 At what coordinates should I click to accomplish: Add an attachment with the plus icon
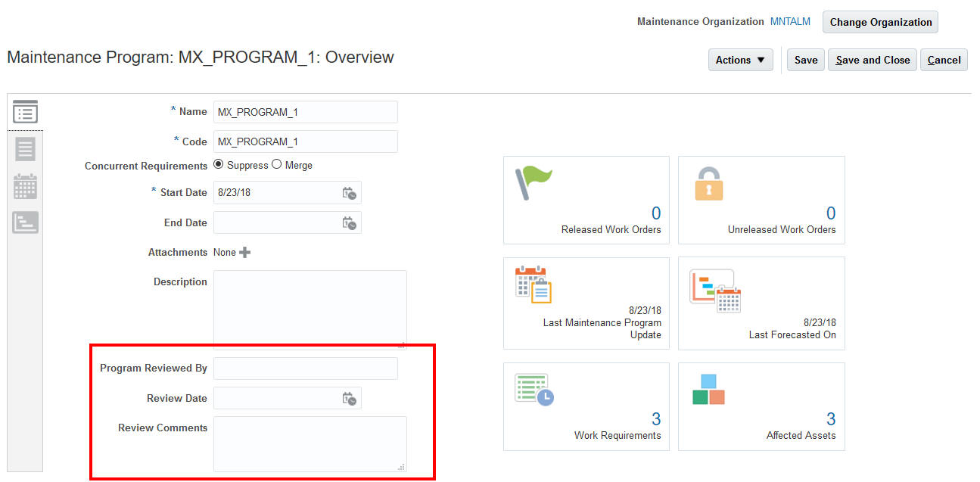tap(244, 253)
